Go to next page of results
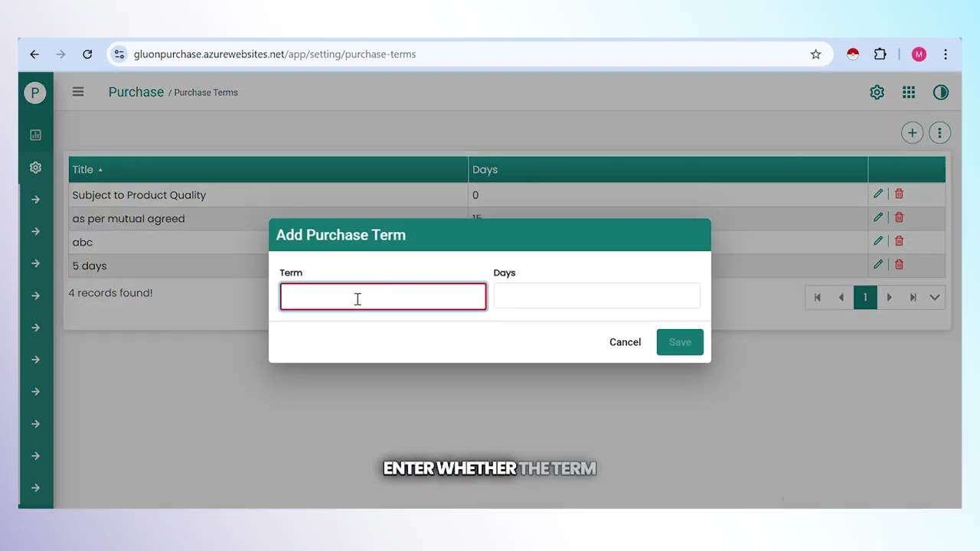This screenshot has height=551, width=980. pyautogui.click(x=889, y=297)
